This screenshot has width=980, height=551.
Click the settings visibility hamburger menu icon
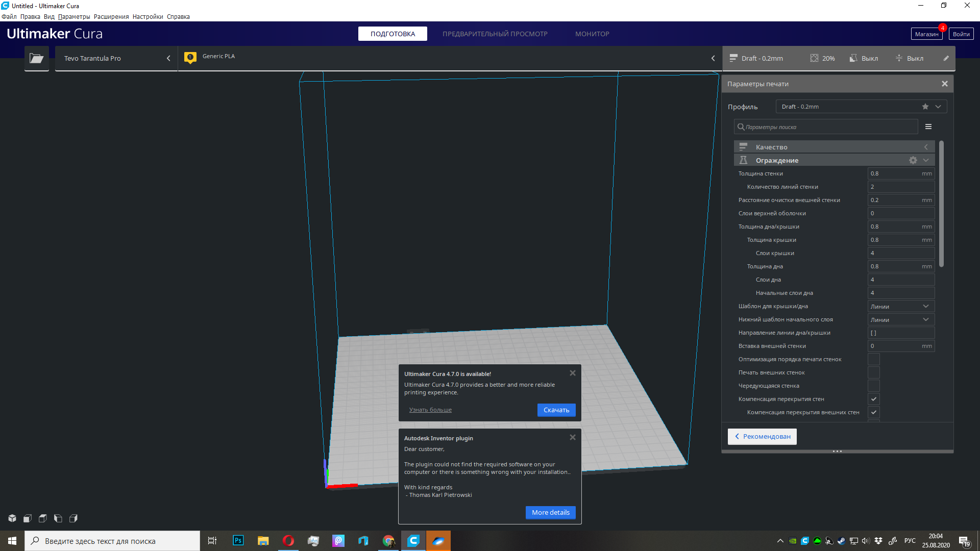point(928,127)
